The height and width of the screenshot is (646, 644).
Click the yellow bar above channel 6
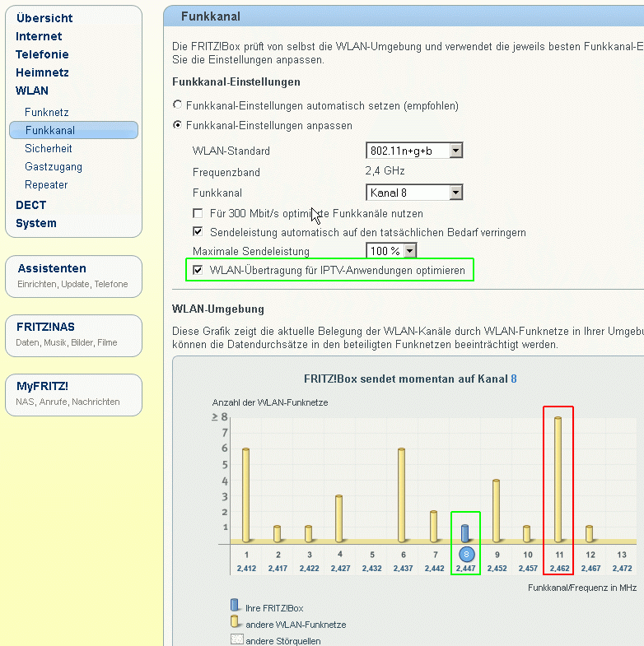pos(402,495)
